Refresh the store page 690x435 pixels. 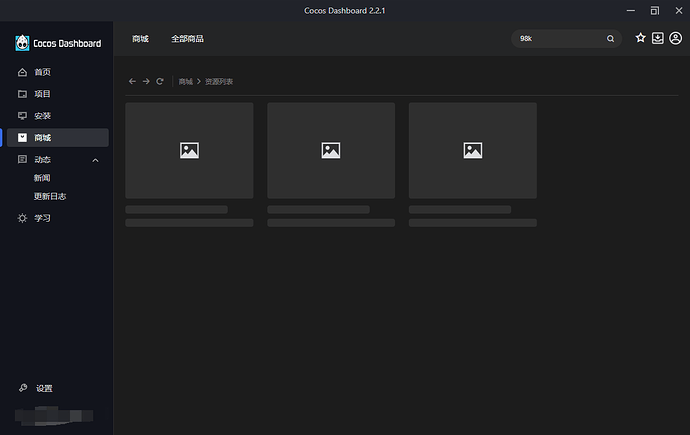(160, 81)
